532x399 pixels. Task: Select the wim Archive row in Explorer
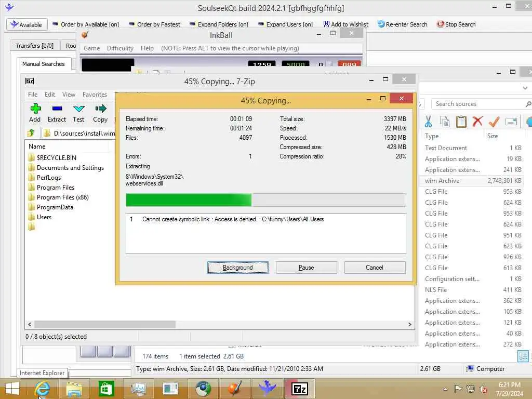pyautogui.click(x=473, y=180)
